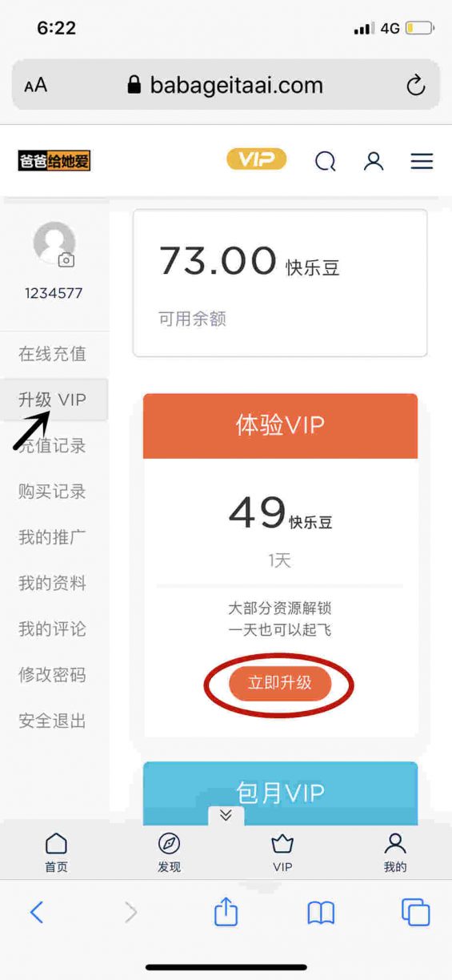Expand the double-chevron down handle
The image size is (452, 980).
click(x=226, y=815)
